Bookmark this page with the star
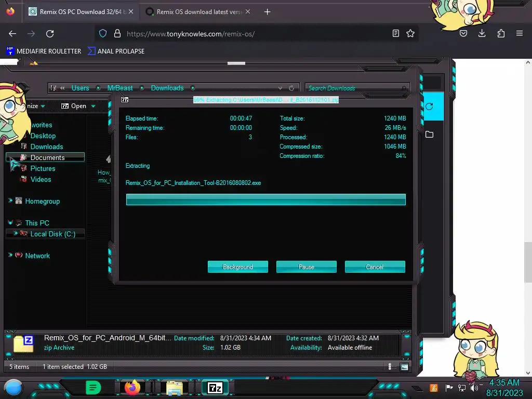This screenshot has width=532, height=399. click(410, 33)
